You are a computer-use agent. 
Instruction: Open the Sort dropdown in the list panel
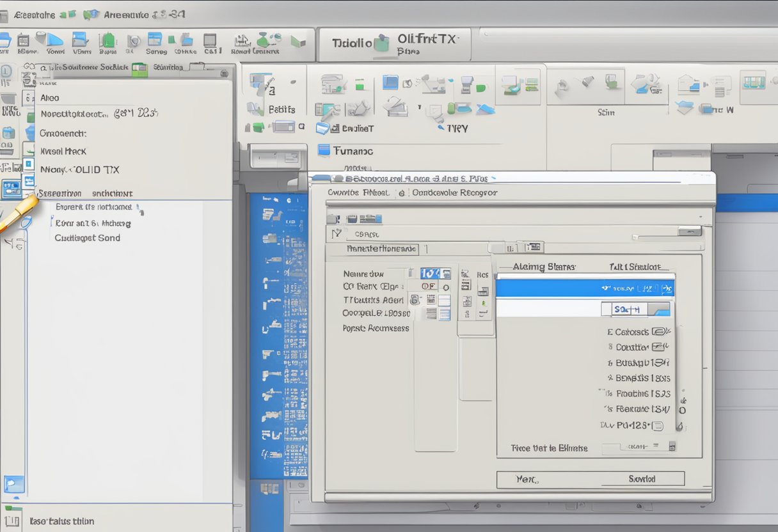658,309
